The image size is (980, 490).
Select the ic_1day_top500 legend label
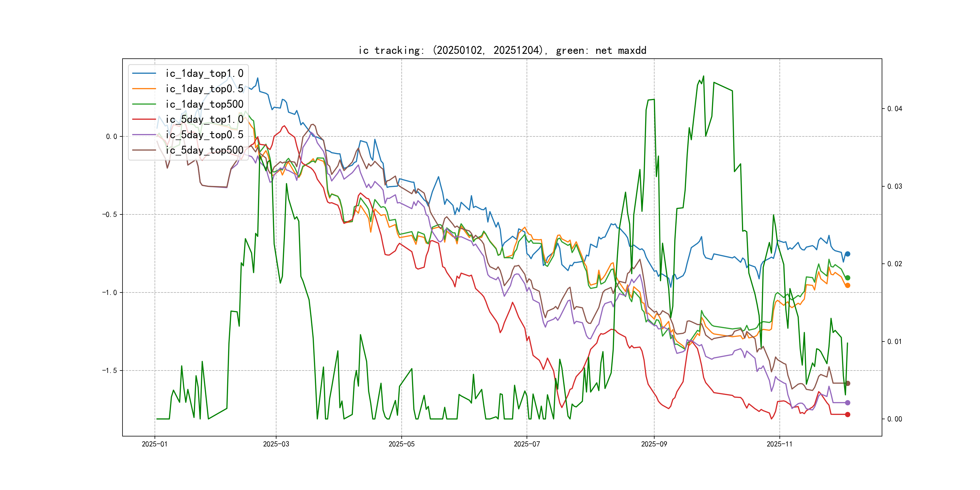[x=204, y=104]
